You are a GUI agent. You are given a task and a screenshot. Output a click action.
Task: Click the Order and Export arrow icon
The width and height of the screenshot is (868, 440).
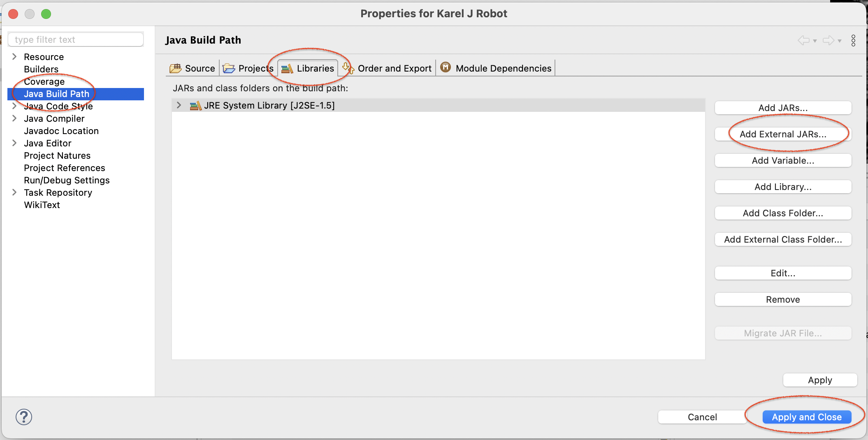(x=348, y=67)
